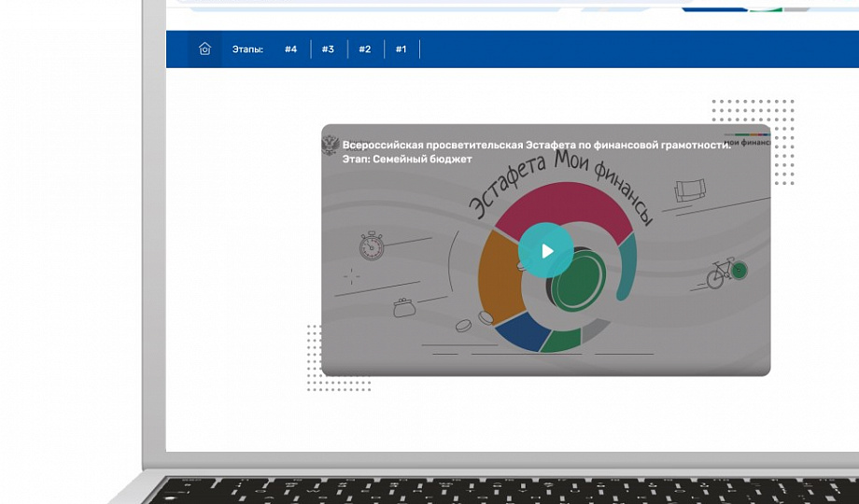This screenshot has width=859, height=504.
Task: Click the stopwatch illustration in the video
Action: click(372, 245)
